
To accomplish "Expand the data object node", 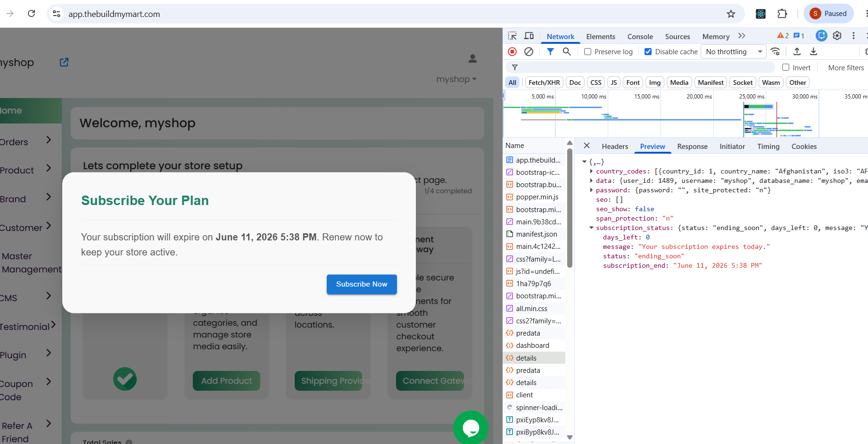I will [x=591, y=181].
